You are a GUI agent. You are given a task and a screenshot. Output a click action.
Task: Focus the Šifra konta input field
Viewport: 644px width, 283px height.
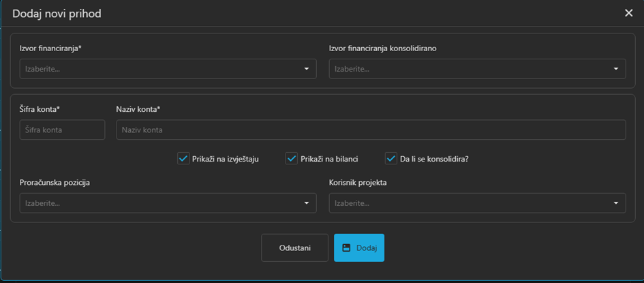pyautogui.click(x=62, y=130)
